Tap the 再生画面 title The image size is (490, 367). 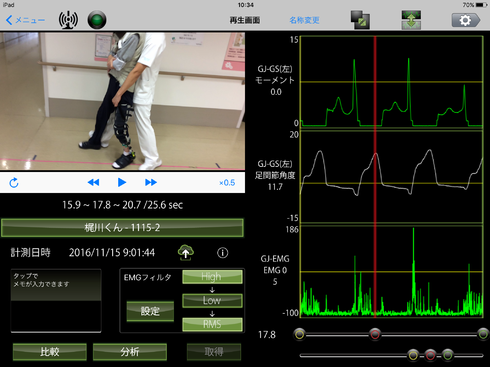[x=245, y=20]
